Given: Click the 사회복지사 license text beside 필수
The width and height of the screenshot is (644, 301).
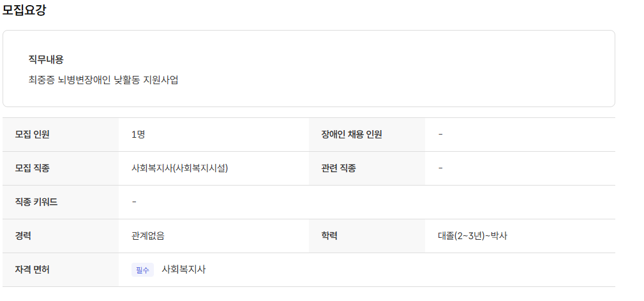Looking at the screenshot, I should tap(184, 270).
